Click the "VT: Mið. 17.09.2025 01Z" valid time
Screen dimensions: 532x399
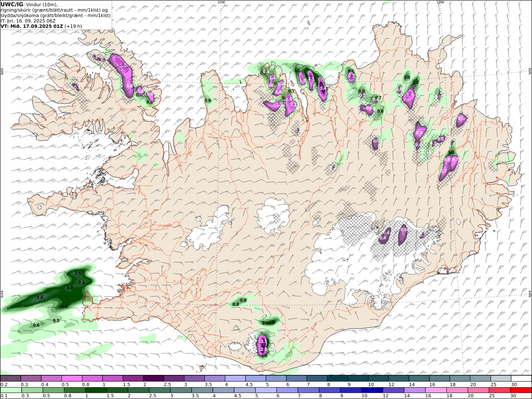click(x=32, y=26)
